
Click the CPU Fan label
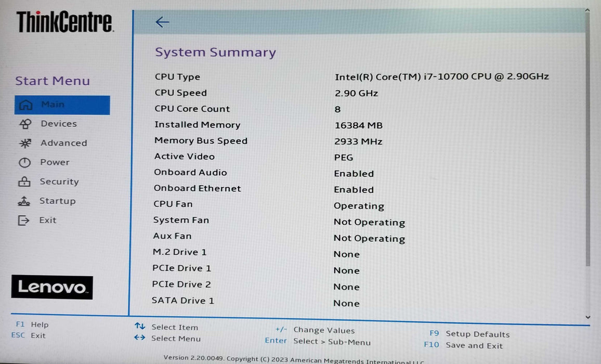[173, 204]
